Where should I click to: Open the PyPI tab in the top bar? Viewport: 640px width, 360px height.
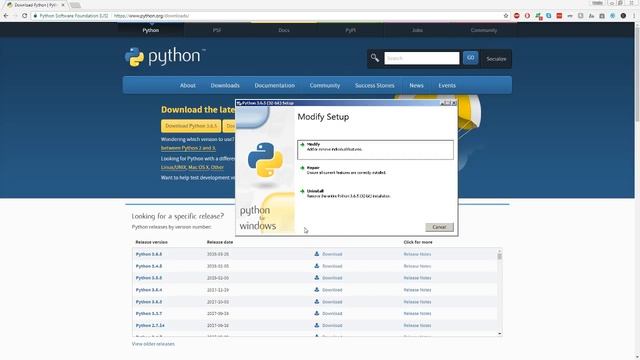[x=350, y=30]
